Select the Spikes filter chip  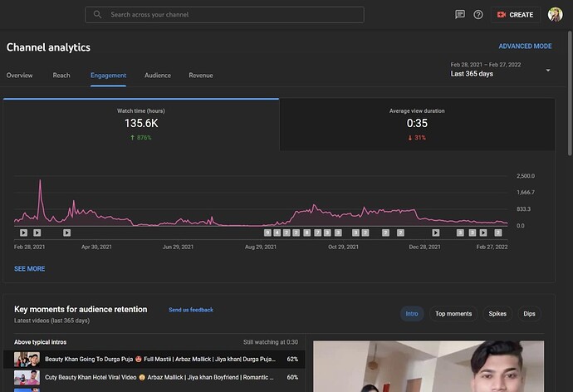(x=497, y=314)
